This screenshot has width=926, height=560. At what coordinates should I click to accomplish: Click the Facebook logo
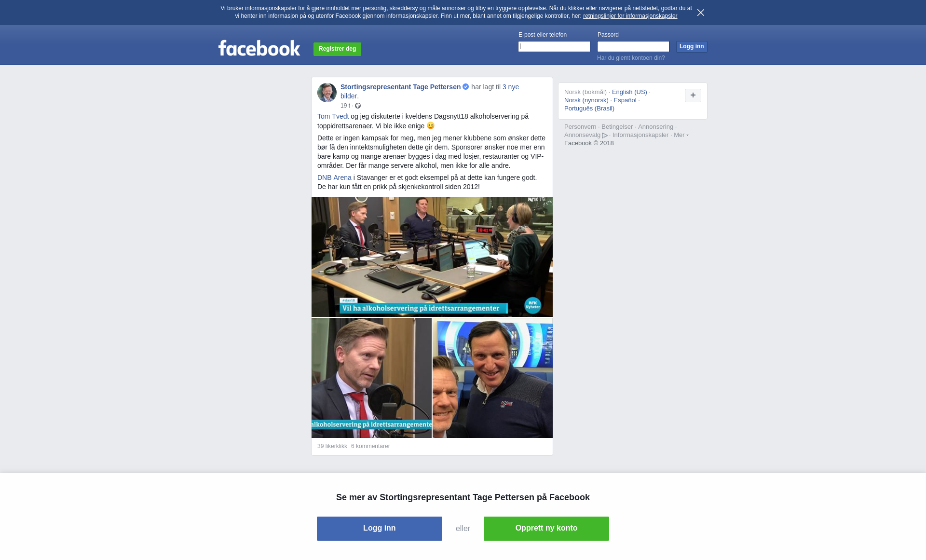point(259,48)
